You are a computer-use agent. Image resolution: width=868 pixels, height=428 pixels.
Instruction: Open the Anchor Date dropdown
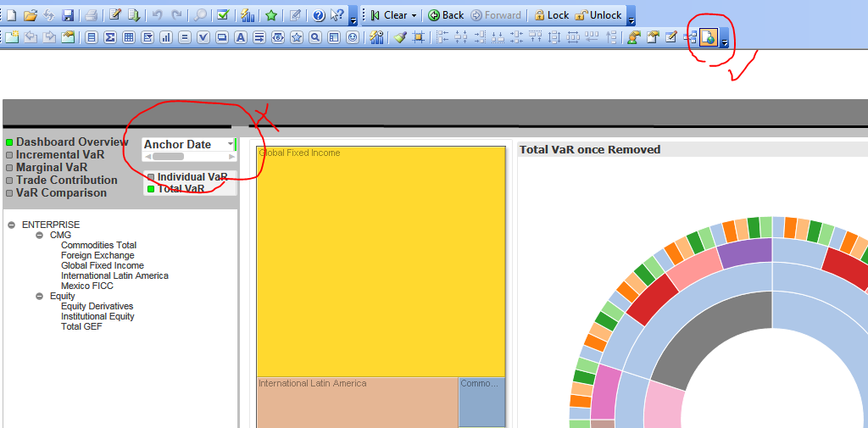click(231, 144)
